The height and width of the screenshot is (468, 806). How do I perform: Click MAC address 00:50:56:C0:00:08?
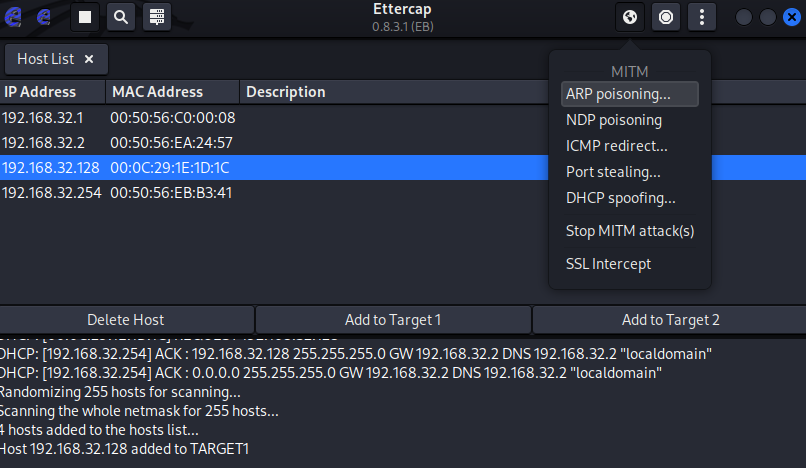point(173,118)
